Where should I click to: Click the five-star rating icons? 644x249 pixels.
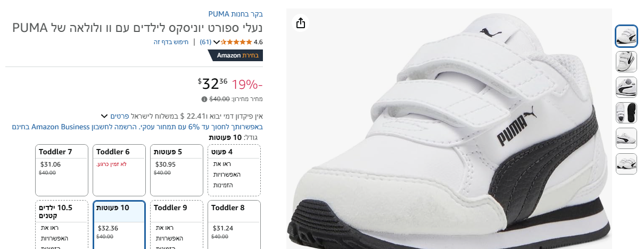click(x=236, y=41)
